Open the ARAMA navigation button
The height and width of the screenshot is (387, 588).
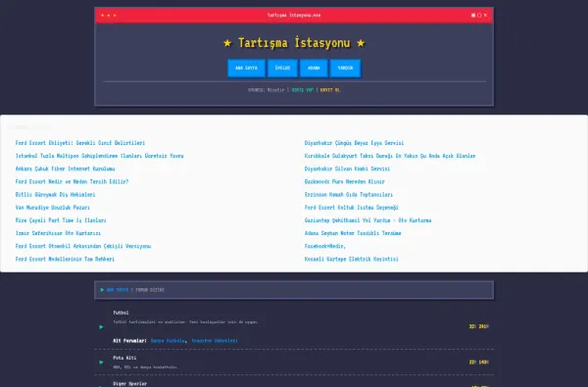coord(314,68)
